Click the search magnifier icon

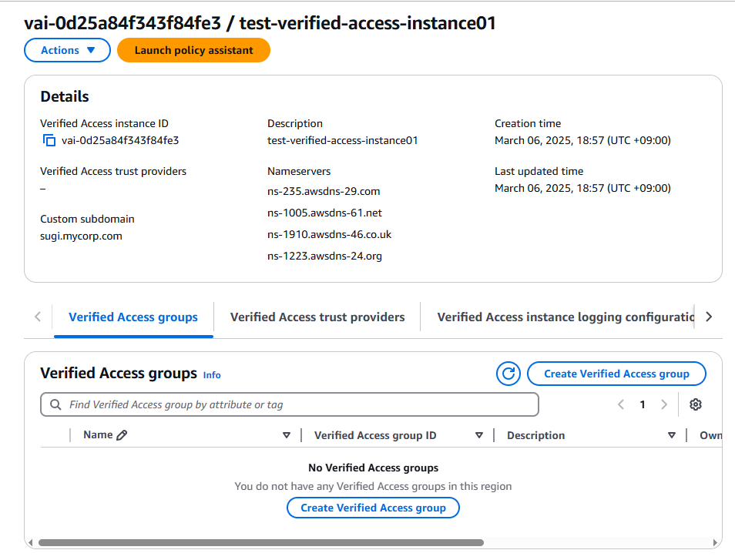[55, 404]
